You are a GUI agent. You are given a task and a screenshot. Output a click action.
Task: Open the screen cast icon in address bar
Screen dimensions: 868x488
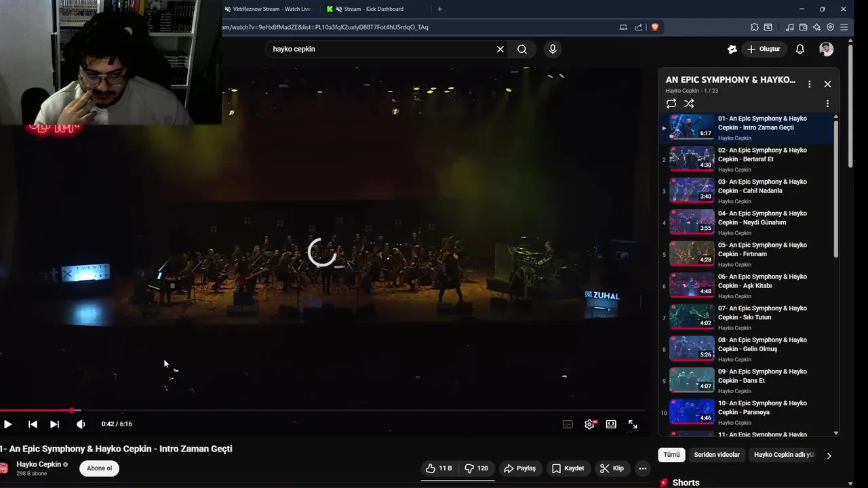click(x=623, y=27)
